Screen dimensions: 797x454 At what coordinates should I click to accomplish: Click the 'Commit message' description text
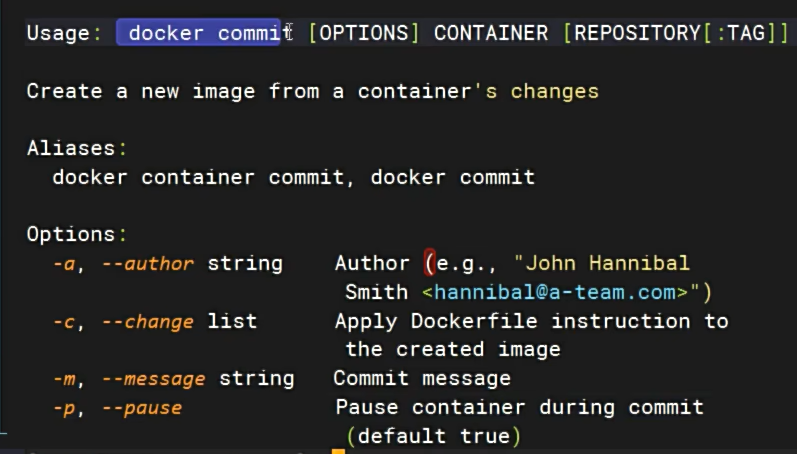422,379
